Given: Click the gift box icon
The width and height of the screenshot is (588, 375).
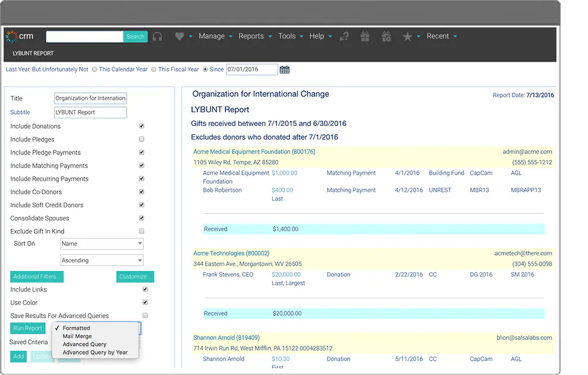Looking at the screenshot, I should pyautogui.click(x=365, y=36).
